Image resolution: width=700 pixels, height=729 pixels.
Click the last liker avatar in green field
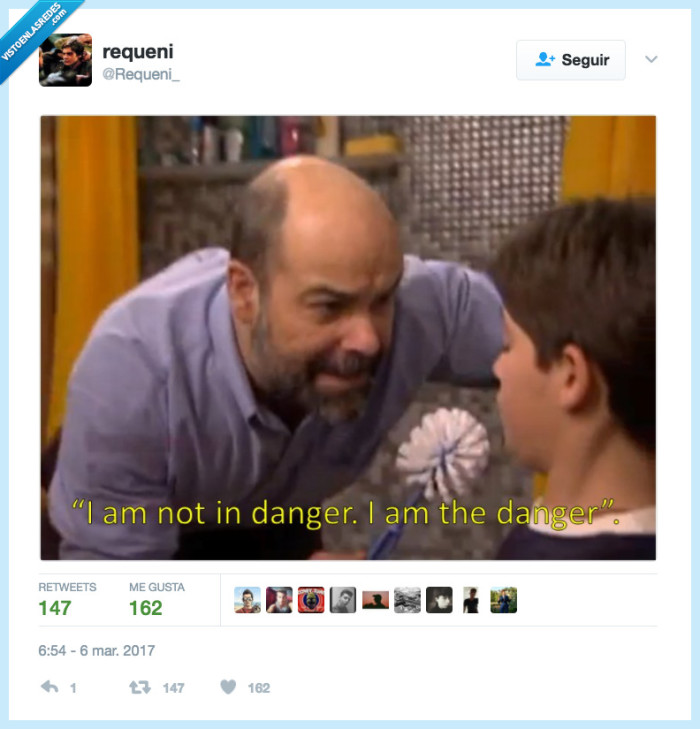(503, 600)
